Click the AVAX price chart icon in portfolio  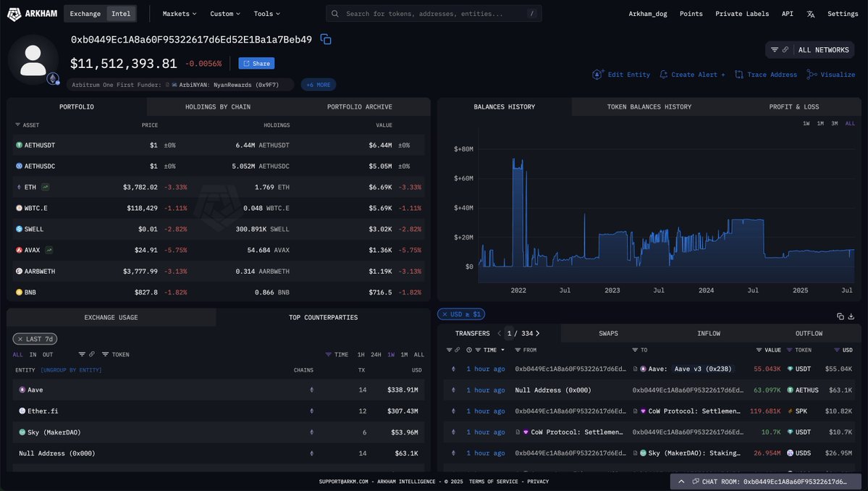49,250
